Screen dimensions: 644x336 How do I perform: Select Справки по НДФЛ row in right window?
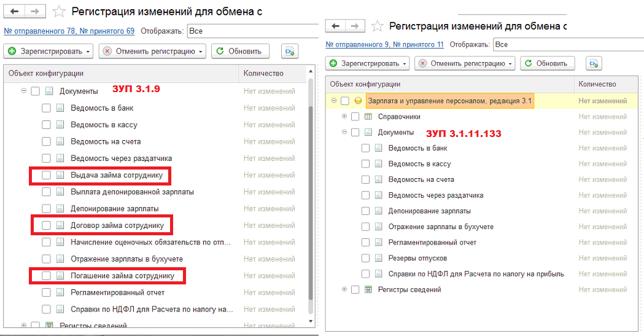(x=482, y=274)
